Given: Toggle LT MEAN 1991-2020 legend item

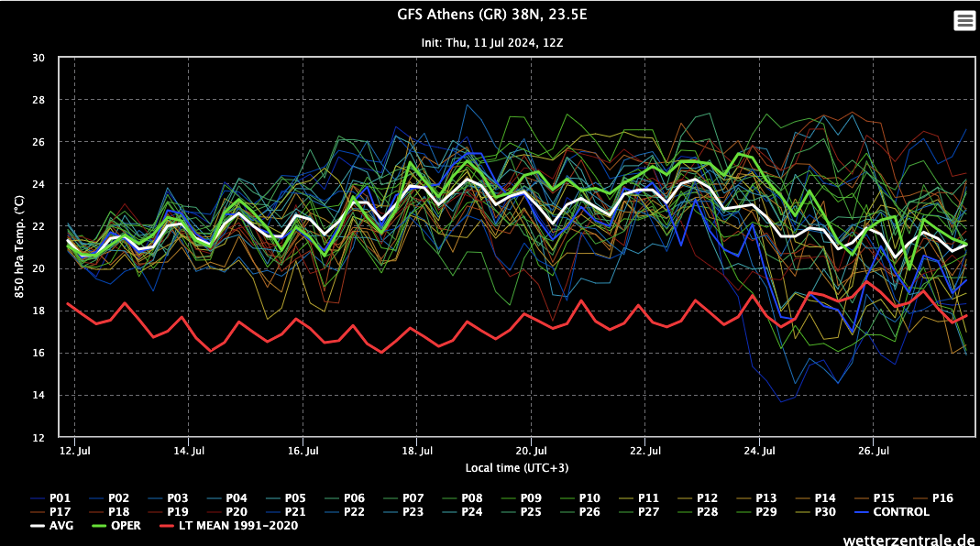Looking at the screenshot, I should (229, 525).
